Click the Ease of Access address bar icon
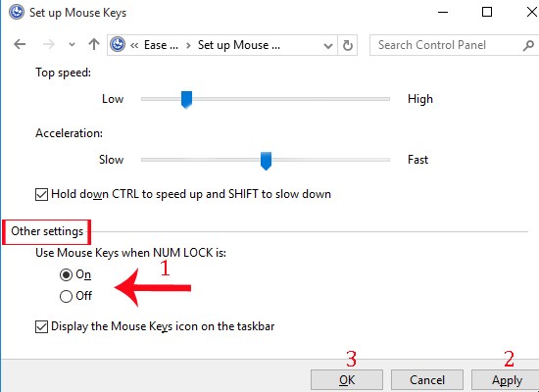539x392 pixels. (118, 45)
